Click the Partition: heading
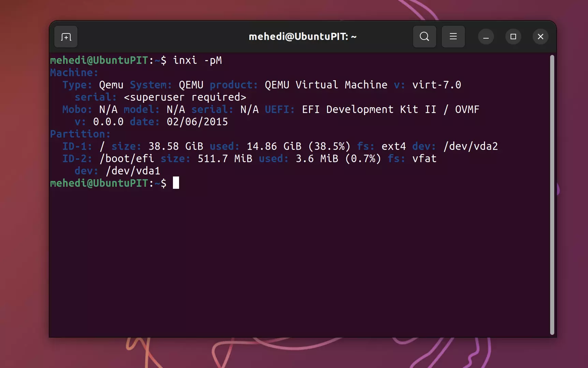The height and width of the screenshot is (368, 588). coord(80,134)
